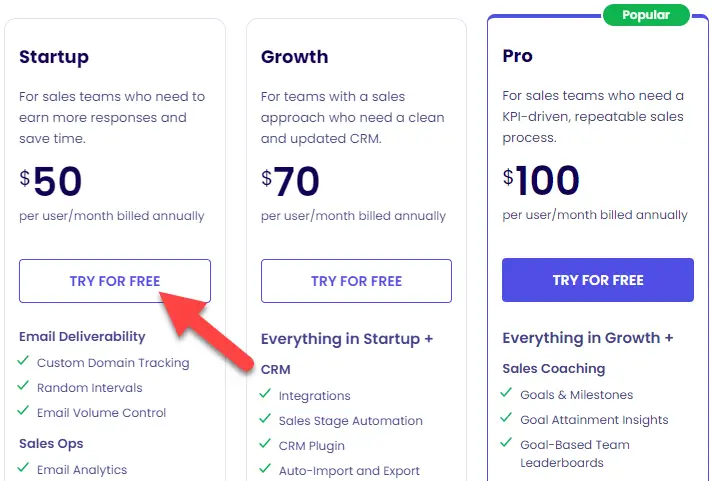
Task: Click the green Popular badge
Action: point(646,15)
